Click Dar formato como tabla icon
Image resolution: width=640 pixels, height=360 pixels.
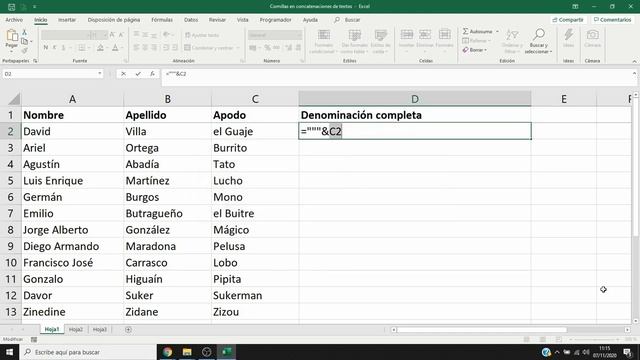tap(354, 35)
